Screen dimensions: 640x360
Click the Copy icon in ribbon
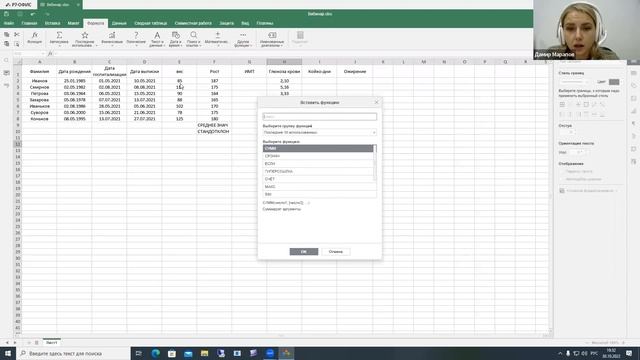[7, 35]
